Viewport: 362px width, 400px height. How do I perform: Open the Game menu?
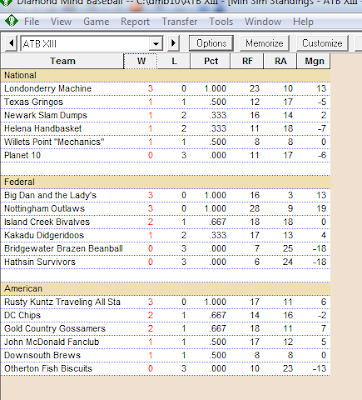96,22
